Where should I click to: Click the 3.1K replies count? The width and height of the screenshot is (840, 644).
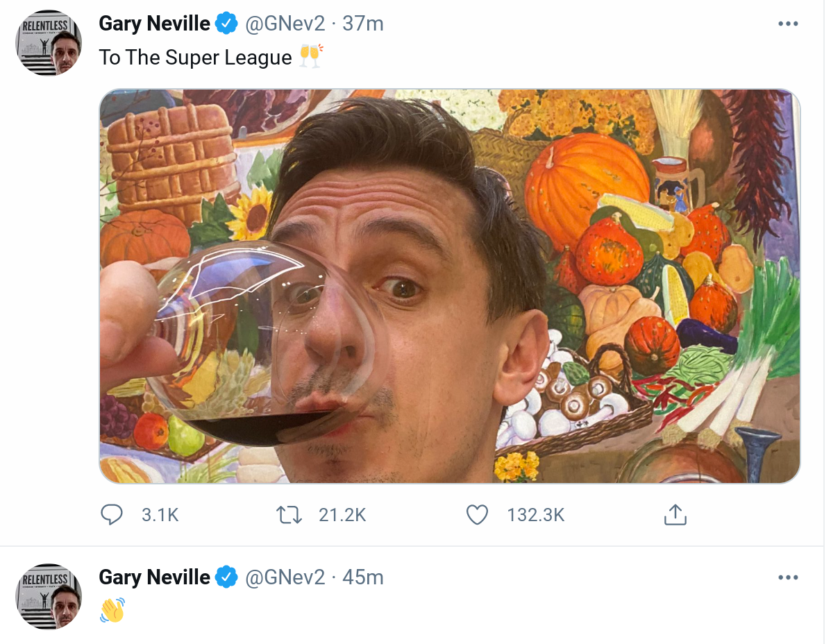(x=160, y=515)
